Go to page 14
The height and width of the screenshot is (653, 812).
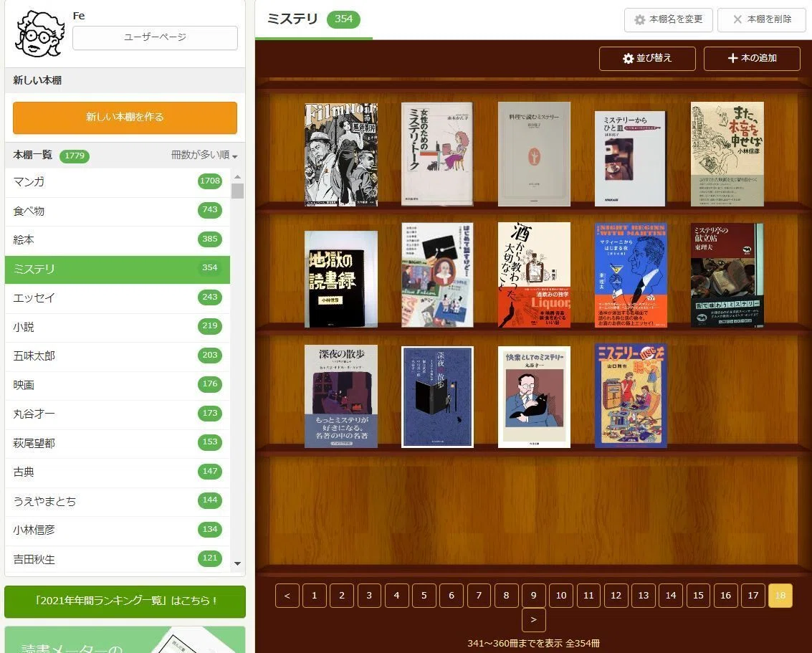point(671,596)
